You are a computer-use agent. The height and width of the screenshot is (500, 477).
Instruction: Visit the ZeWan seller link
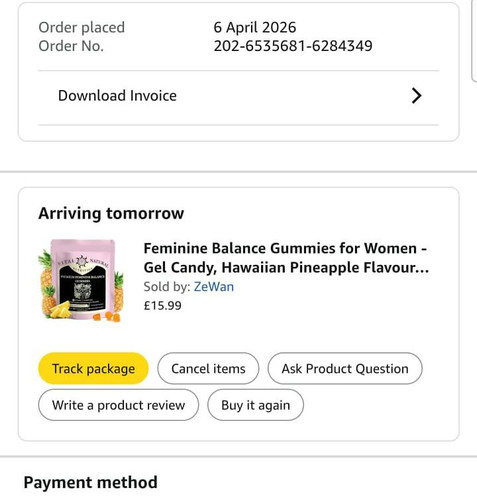click(214, 287)
